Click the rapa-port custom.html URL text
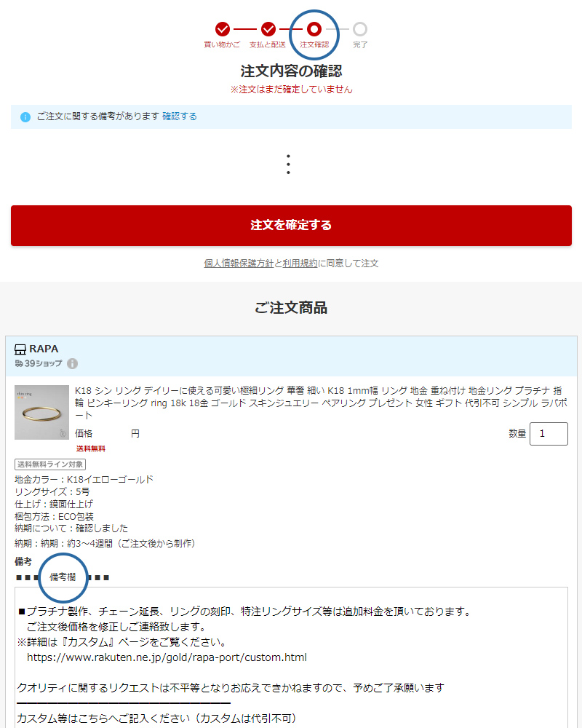 click(167, 657)
